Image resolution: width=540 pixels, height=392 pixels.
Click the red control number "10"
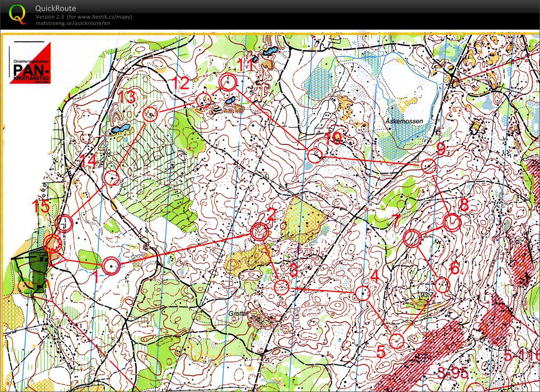pyautogui.click(x=333, y=138)
